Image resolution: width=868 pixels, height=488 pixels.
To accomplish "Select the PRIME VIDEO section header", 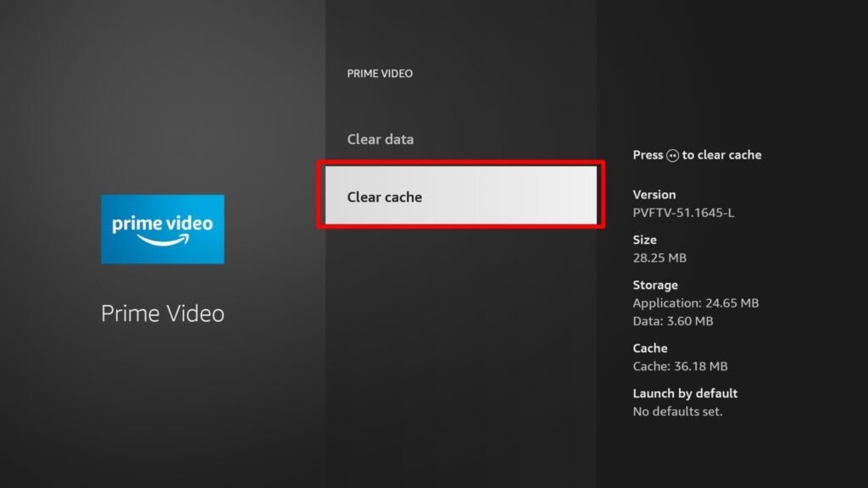I will pyautogui.click(x=379, y=74).
